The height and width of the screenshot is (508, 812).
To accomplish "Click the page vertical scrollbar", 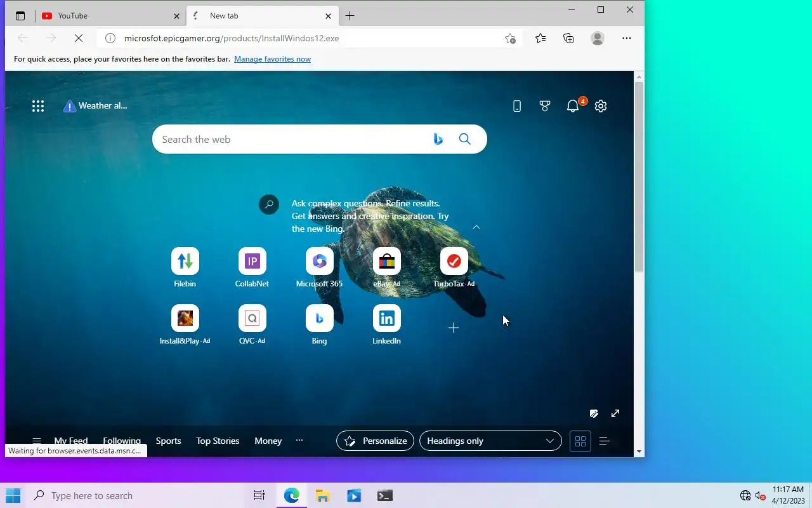I will [x=639, y=177].
